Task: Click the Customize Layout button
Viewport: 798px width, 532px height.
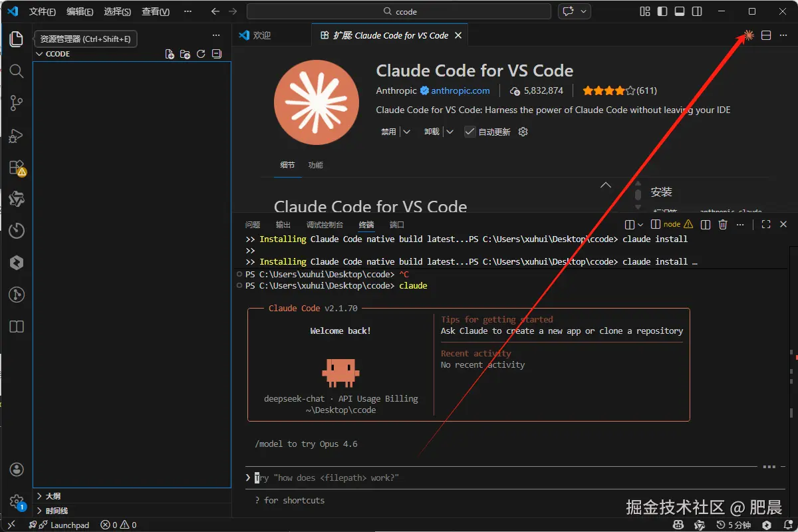Action: [645, 11]
